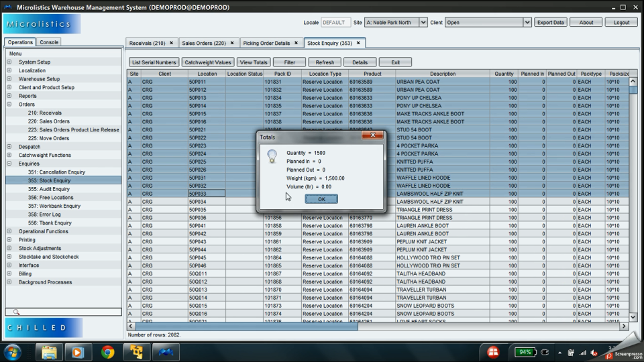Click the Refresh button
This screenshot has height=362, width=644.
(325, 62)
